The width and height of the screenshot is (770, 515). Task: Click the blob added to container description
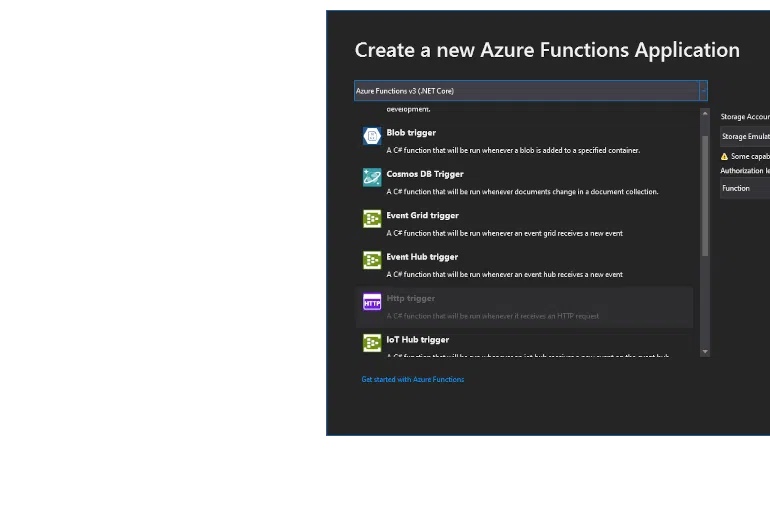coord(513,150)
